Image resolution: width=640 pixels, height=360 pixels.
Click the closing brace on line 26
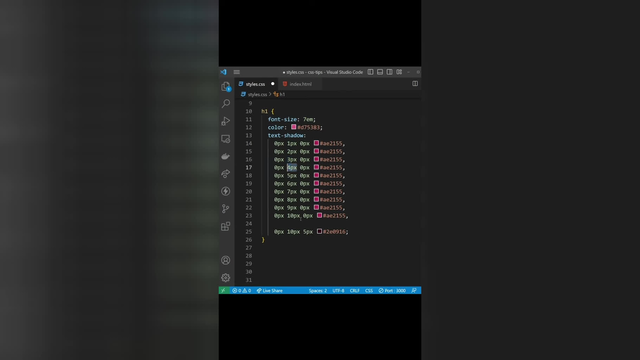[263, 240]
